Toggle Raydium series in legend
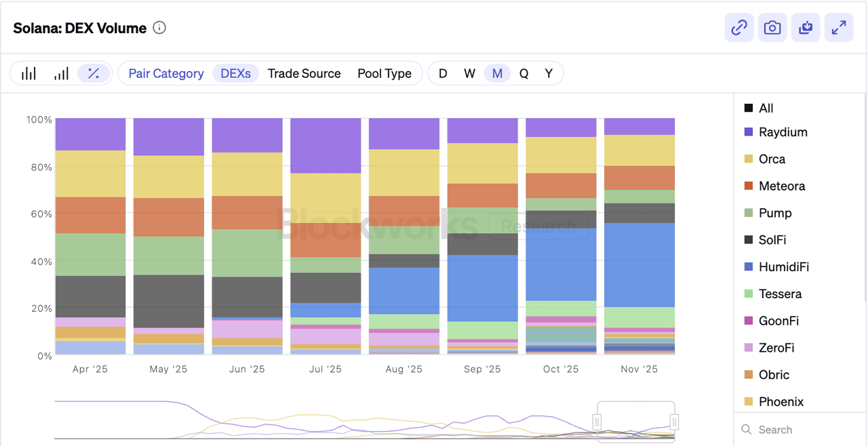This screenshot has height=446, width=868. click(x=783, y=132)
